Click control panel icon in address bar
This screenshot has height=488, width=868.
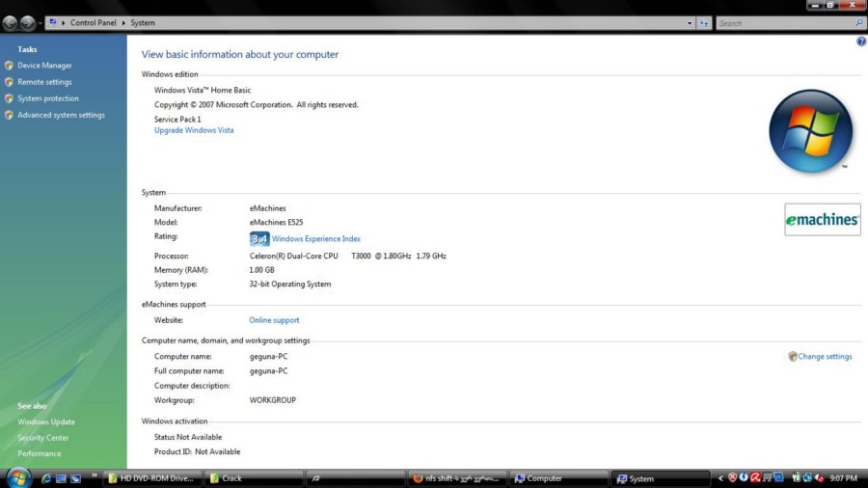pyautogui.click(x=53, y=23)
